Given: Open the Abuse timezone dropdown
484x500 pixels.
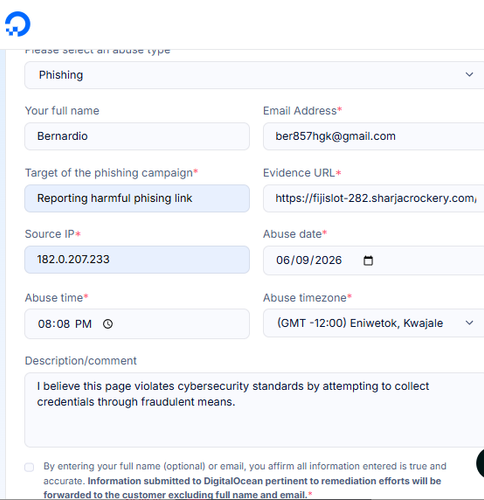Looking at the screenshot, I should click(373, 323).
